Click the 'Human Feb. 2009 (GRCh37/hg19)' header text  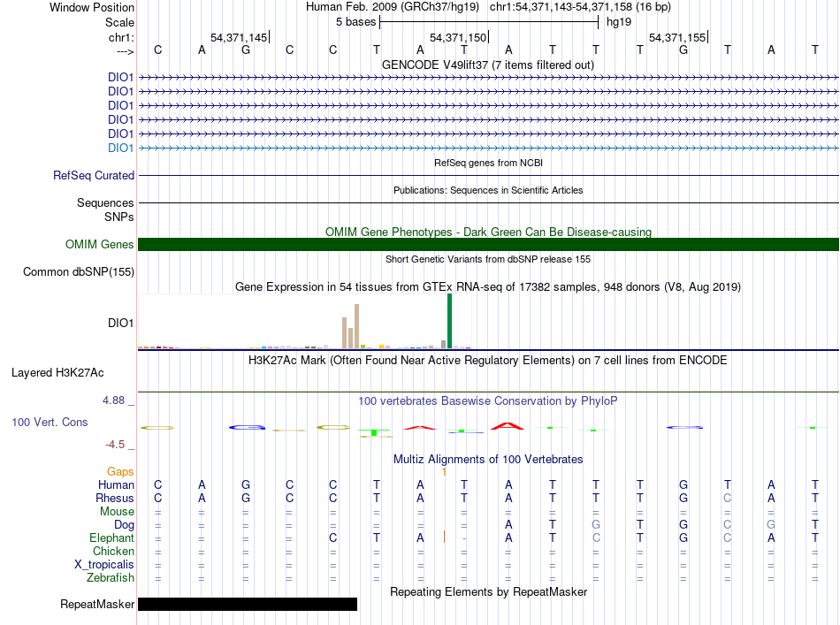point(392,7)
